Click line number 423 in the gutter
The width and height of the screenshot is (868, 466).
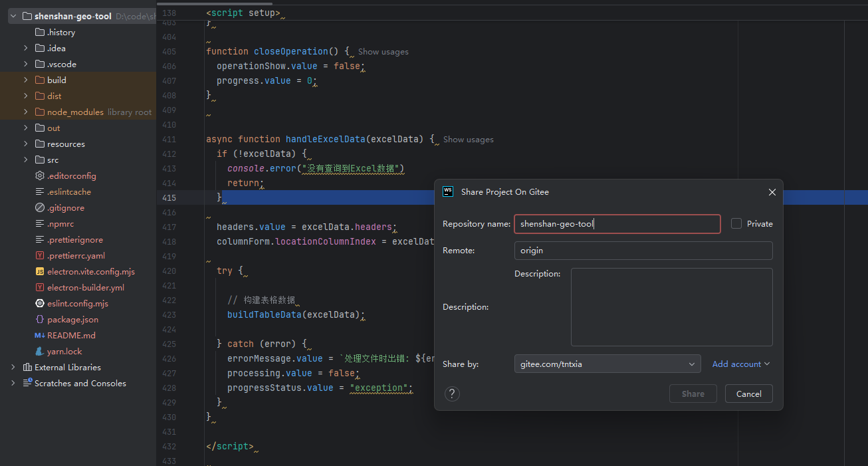tap(169, 314)
